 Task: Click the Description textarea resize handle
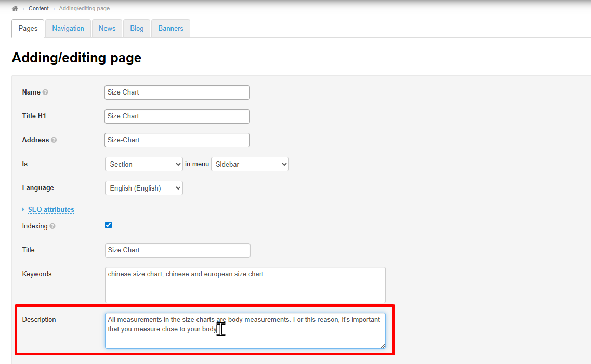383,346
